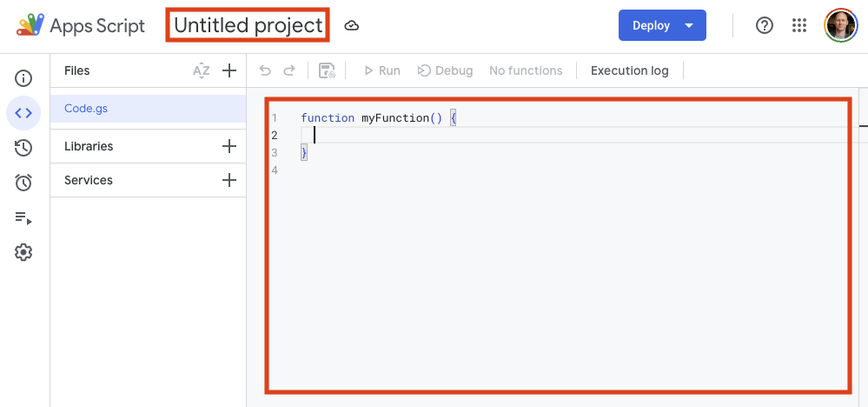Add a new file with plus icon

pos(229,70)
